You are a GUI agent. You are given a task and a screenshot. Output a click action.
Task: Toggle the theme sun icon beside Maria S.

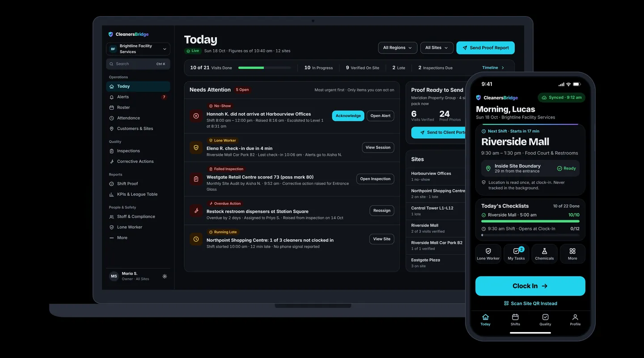tap(165, 276)
